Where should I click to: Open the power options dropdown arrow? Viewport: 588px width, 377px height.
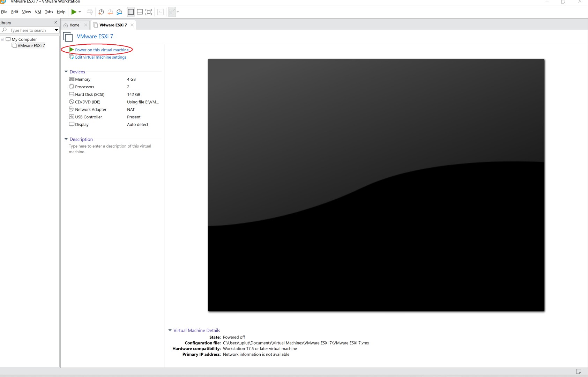coord(80,12)
